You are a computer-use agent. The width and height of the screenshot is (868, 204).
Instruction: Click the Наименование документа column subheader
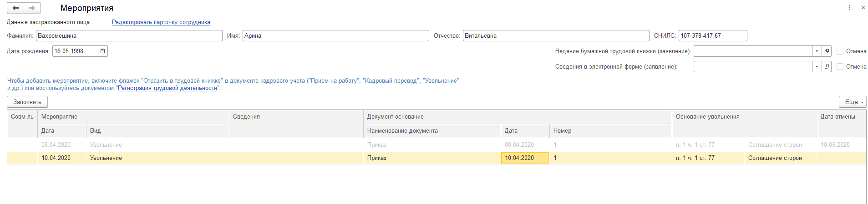point(432,131)
